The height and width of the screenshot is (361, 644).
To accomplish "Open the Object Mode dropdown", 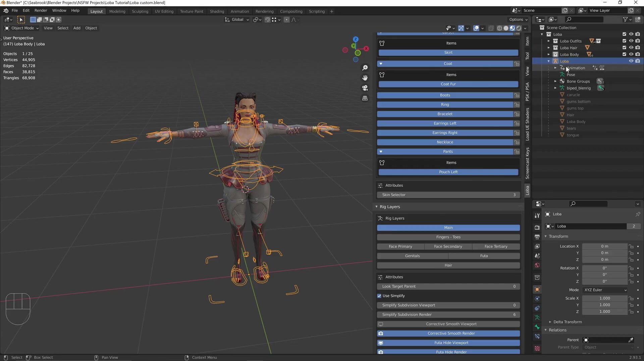I will coord(22,28).
